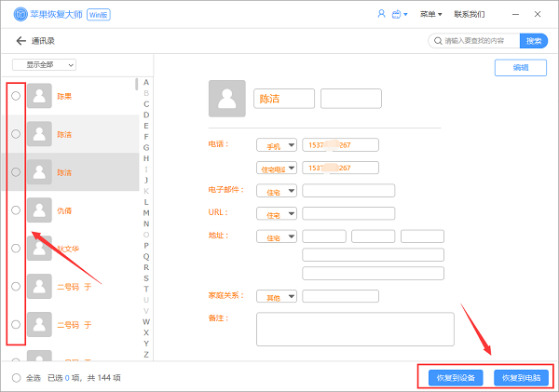Click the back arrow beside 通讯录
This screenshot has width=559, height=392.
click(x=21, y=41)
